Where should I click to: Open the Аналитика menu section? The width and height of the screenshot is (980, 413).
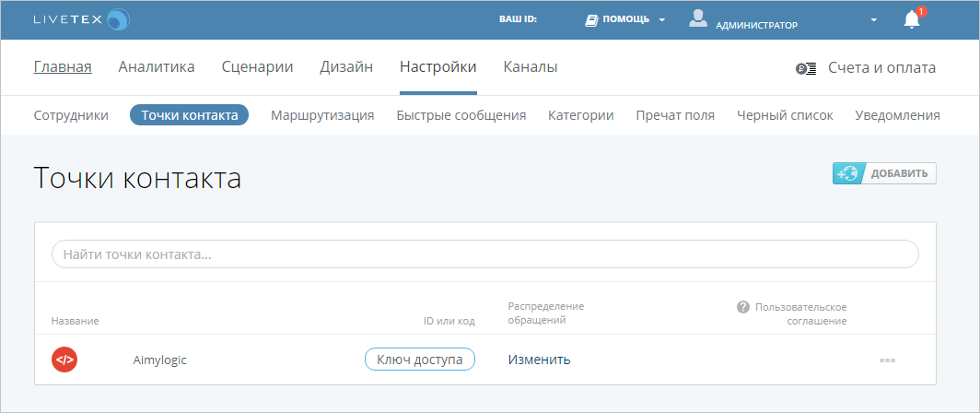[x=157, y=67]
